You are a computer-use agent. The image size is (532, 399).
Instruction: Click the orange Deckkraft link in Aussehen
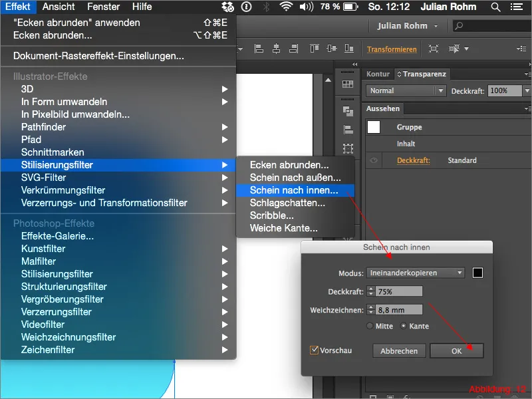[x=413, y=160]
